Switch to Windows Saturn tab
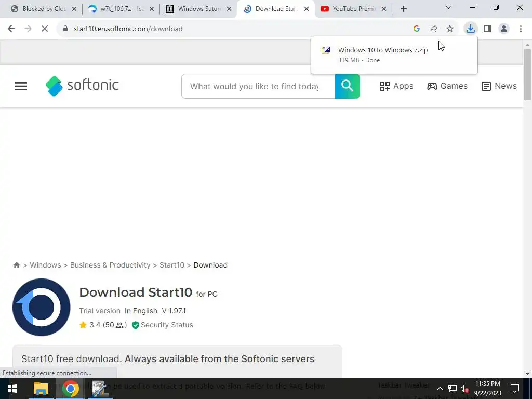 199,9
